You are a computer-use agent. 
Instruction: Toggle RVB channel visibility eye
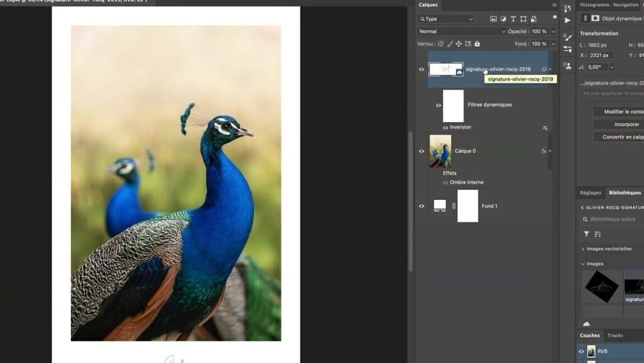tap(581, 352)
